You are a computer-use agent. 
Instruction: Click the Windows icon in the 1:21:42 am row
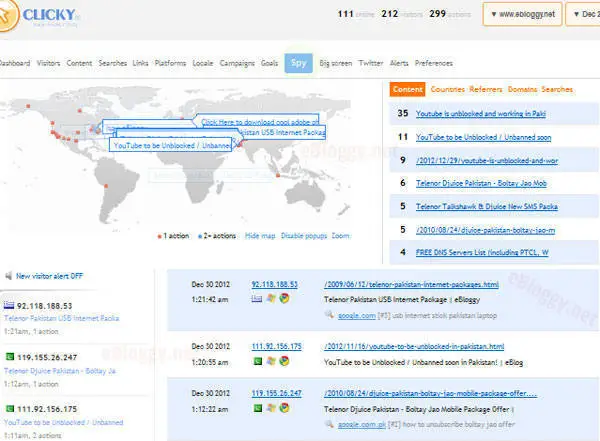[271, 298]
